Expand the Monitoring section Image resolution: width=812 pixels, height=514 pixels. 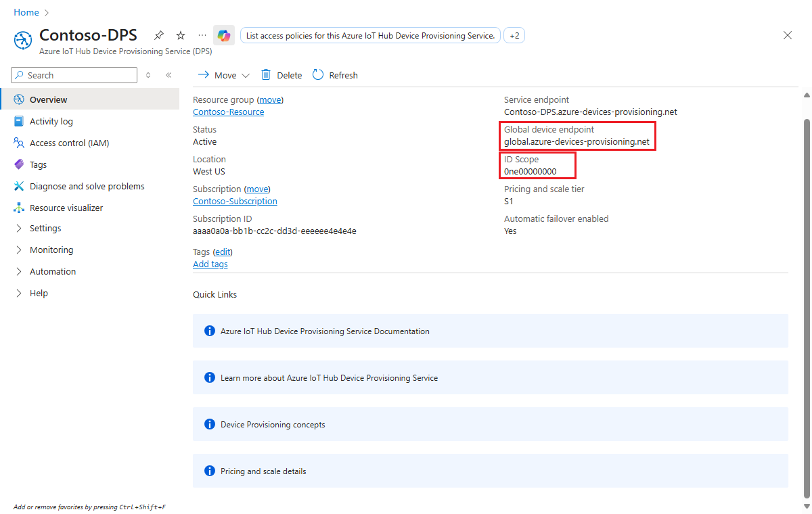[52, 250]
